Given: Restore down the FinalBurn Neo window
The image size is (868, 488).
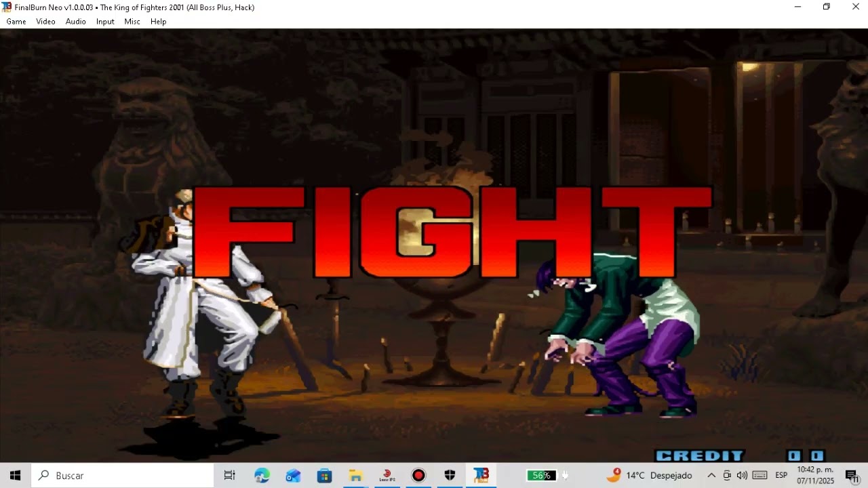Looking at the screenshot, I should 827,7.
